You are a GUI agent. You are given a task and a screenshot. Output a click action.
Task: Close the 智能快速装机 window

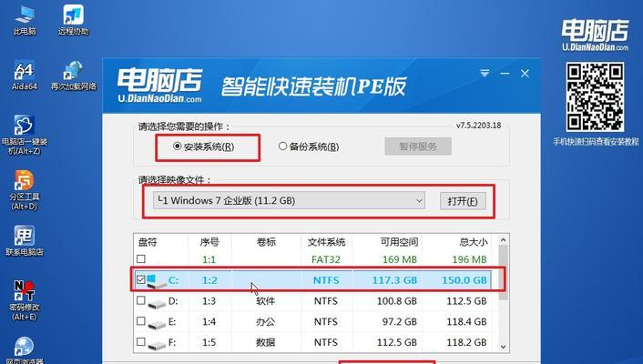(525, 74)
